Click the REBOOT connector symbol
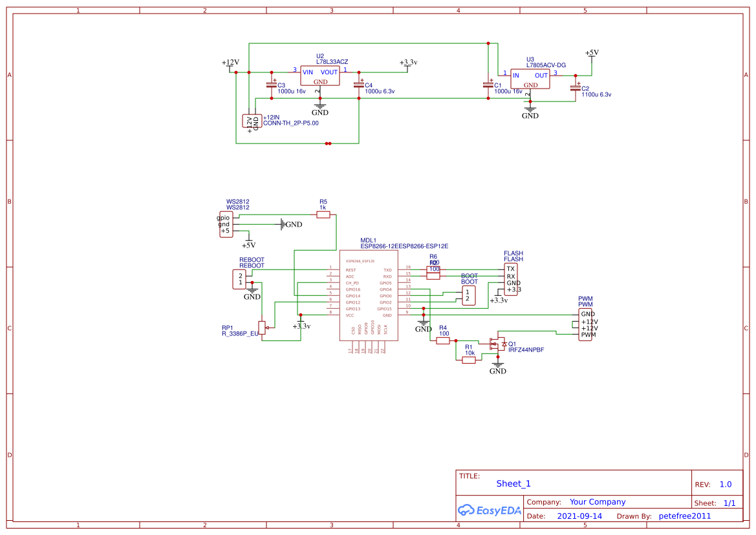Screen dimensions: 756x535 (x=239, y=278)
